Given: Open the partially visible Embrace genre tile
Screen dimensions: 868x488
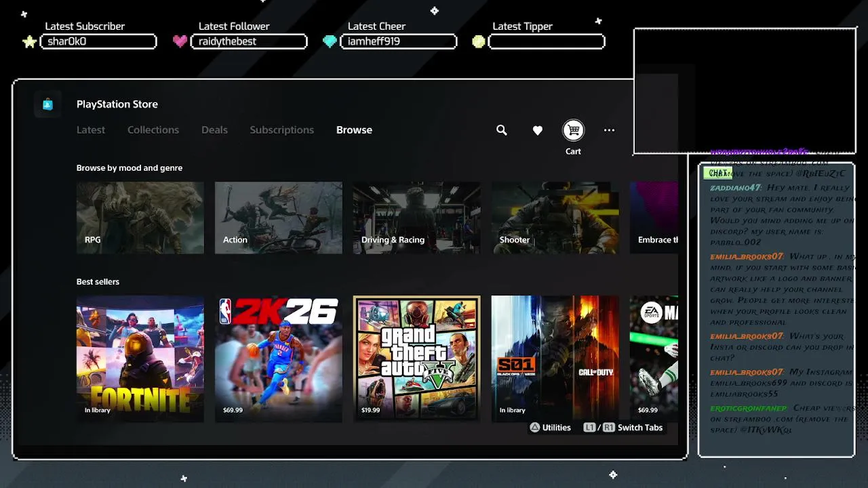Looking at the screenshot, I should point(654,218).
